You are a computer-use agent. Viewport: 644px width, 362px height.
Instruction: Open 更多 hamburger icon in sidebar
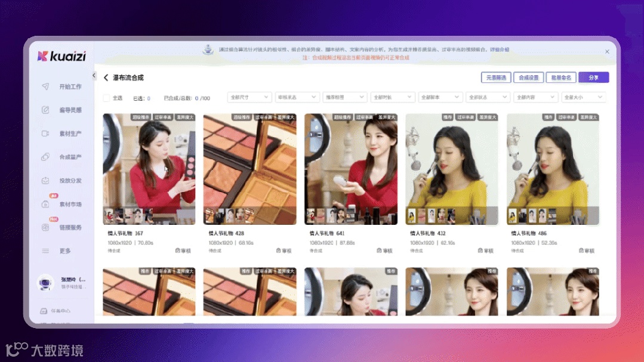[x=45, y=250]
